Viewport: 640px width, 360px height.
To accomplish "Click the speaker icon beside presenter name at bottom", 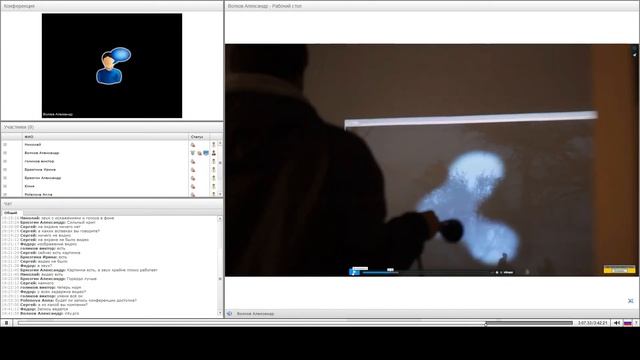I will 229,313.
